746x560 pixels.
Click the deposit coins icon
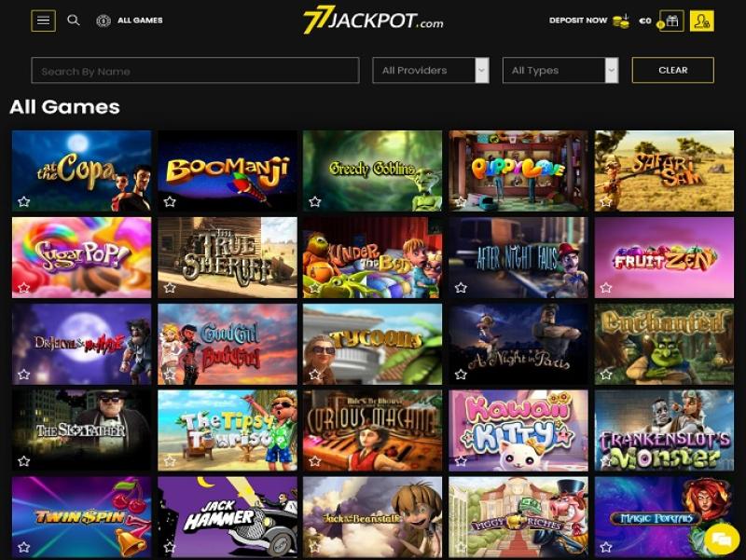621,20
